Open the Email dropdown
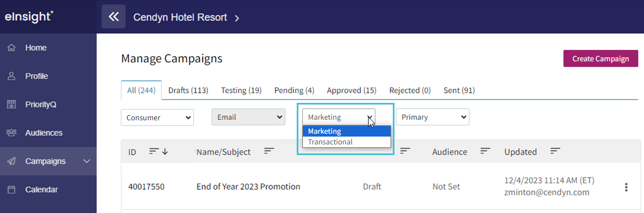This screenshot has height=213, width=644. [x=248, y=117]
